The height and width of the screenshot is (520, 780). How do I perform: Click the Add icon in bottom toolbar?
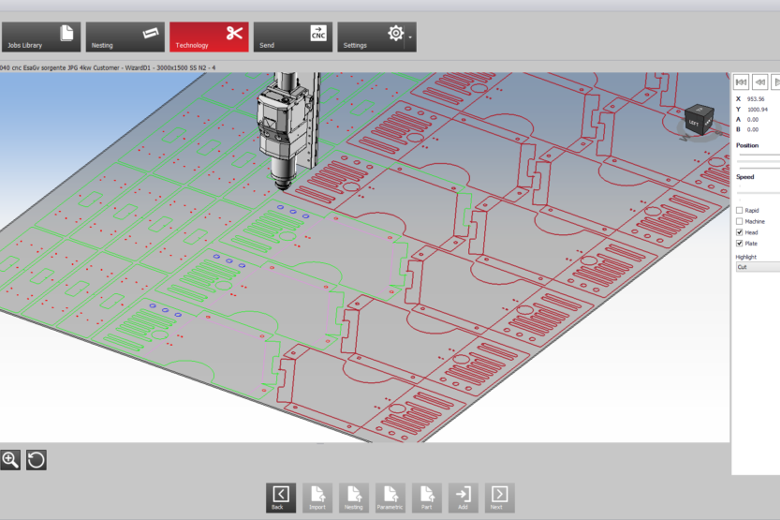[x=462, y=497]
